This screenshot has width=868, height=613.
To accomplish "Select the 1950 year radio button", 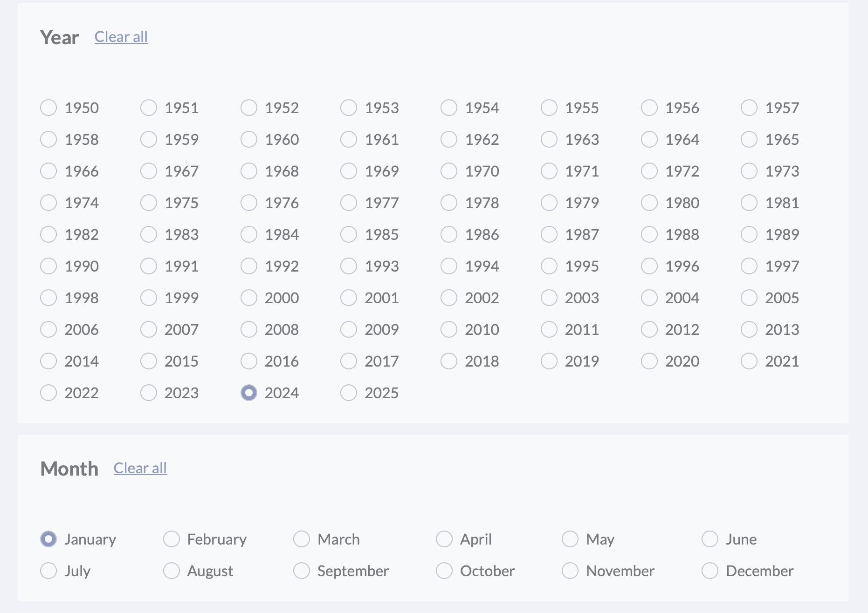I will coord(48,108).
